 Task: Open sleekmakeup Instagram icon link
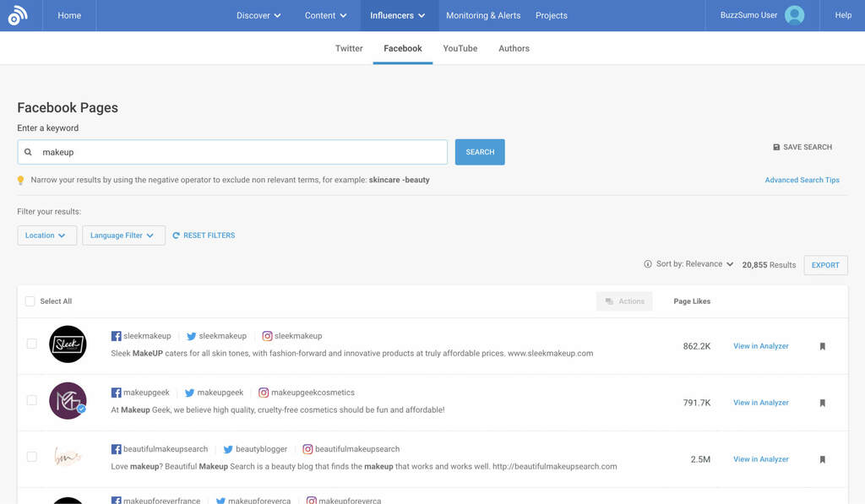[267, 336]
